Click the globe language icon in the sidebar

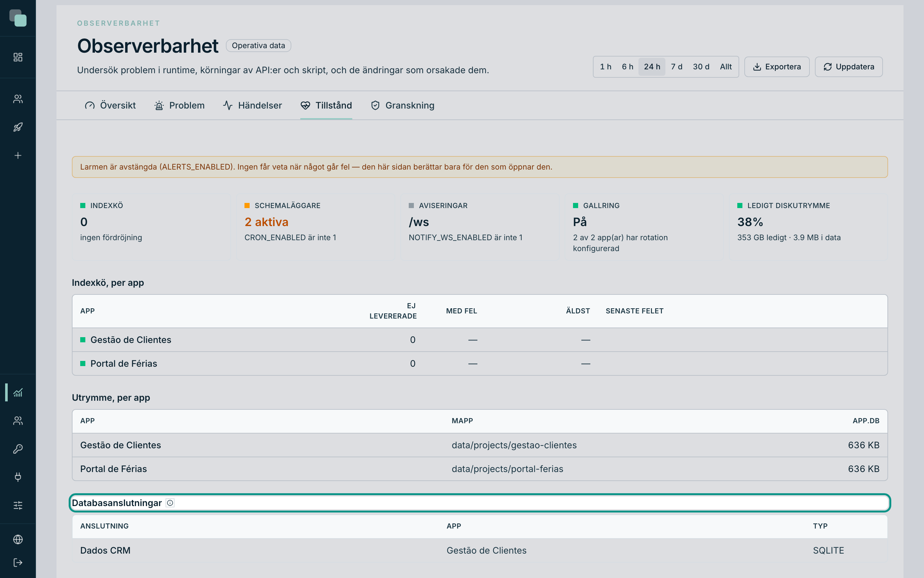coord(18,539)
